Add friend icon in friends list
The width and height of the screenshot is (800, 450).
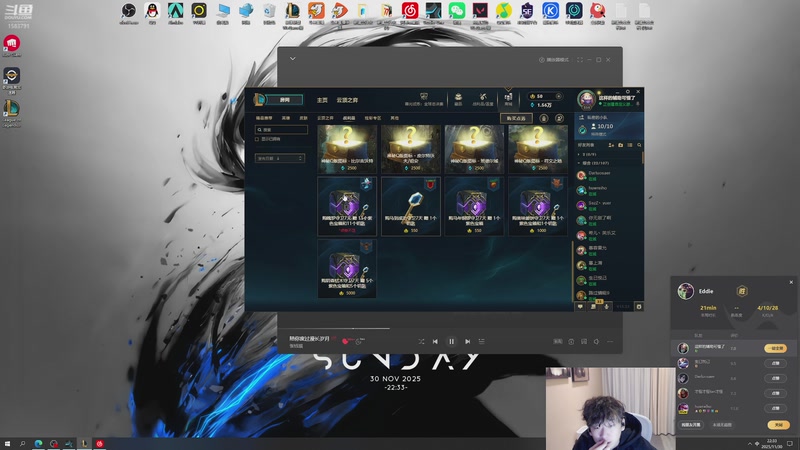tap(611, 145)
